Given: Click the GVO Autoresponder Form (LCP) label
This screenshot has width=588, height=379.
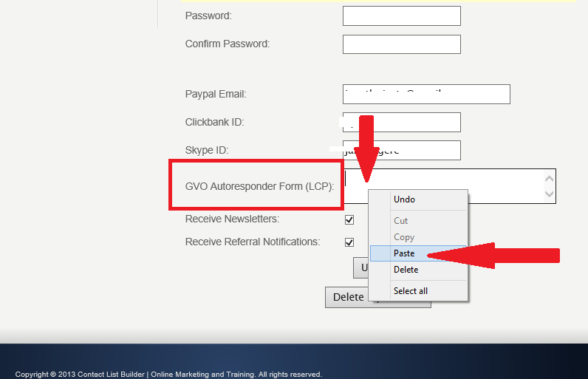Looking at the screenshot, I should pyautogui.click(x=259, y=185).
